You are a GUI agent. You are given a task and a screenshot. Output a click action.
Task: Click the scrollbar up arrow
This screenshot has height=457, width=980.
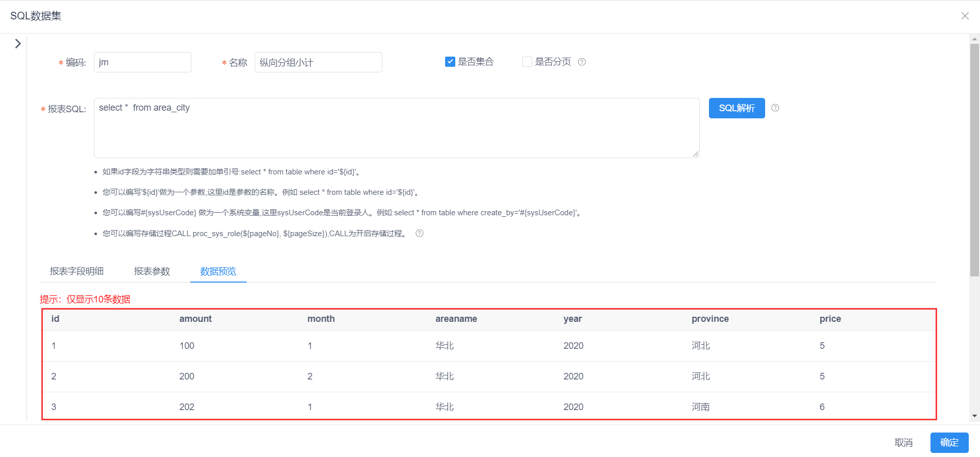pos(974,39)
